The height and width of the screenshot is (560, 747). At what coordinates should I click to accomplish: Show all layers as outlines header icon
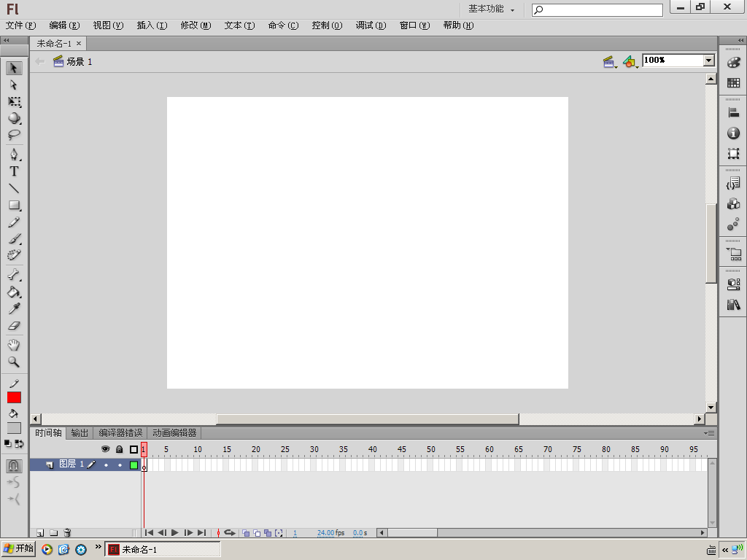134,449
